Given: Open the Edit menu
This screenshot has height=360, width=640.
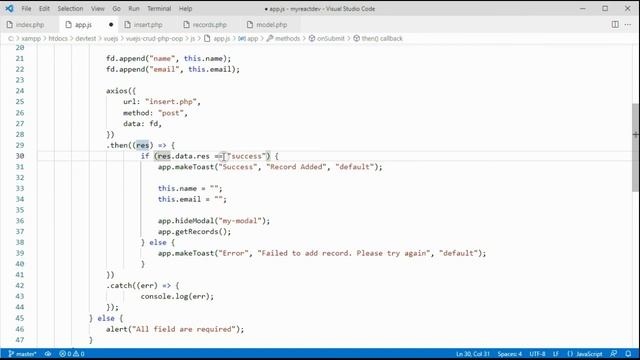Looking at the screenshot, I should point(44,9).
